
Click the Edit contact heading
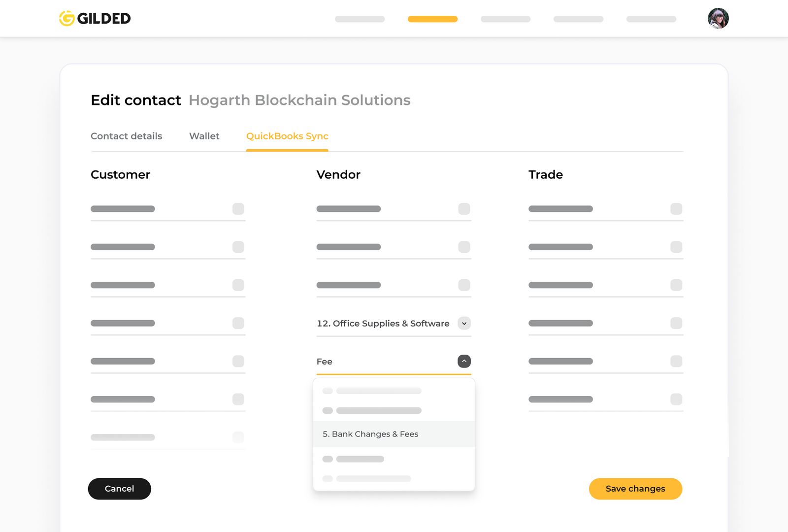pos(135,100)
